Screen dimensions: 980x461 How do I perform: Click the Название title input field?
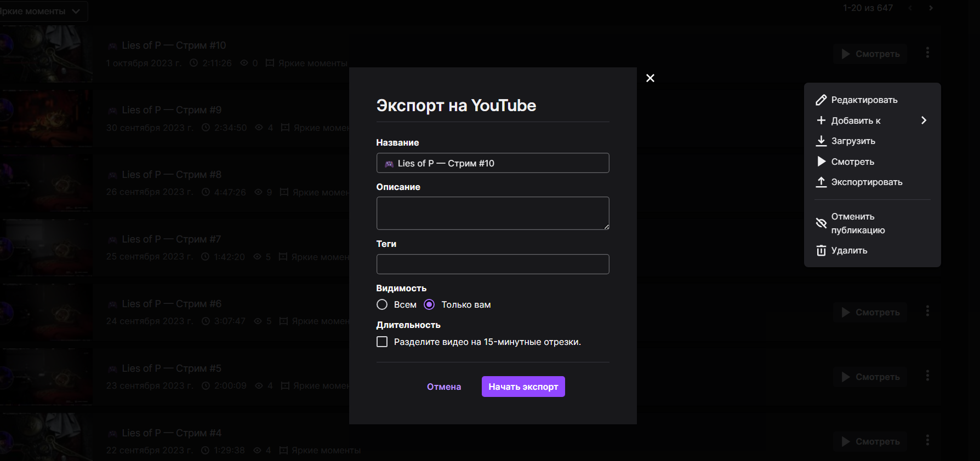coord(493,163)
